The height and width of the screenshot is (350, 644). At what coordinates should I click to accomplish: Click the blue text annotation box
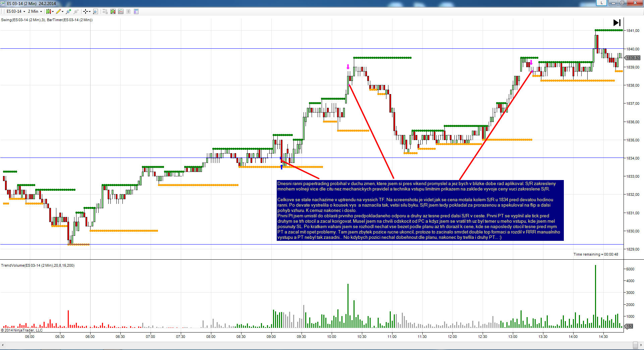[420, 211]
